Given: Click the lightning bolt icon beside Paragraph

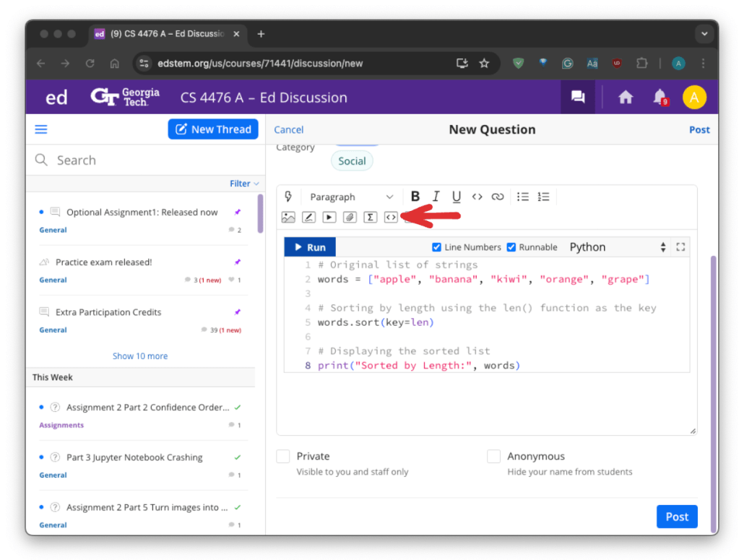Looking at the screenshot, I should click(288, 197).
